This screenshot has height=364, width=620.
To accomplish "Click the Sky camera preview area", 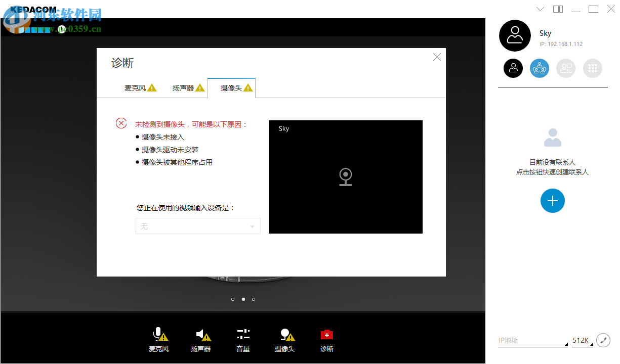I will (x=346, y=177).
